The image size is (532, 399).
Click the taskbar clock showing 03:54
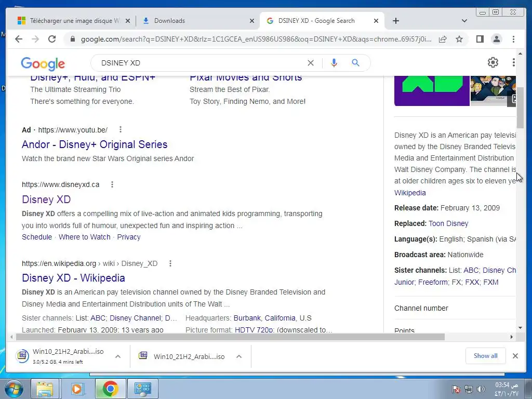coord(506,389)
